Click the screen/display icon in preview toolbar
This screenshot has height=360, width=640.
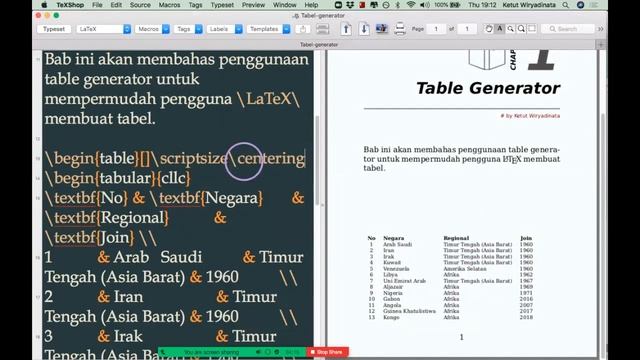click(x=382, y=29)
